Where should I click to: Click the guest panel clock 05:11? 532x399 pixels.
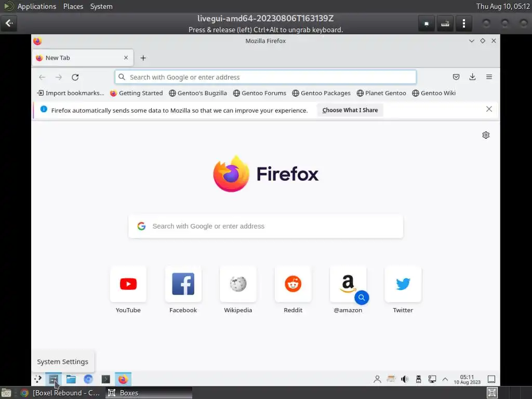[467, 379]
